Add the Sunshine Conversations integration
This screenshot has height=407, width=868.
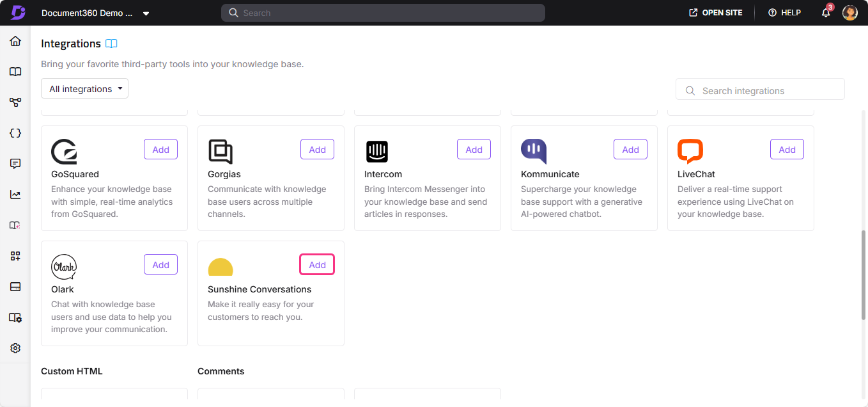point(317,264)
